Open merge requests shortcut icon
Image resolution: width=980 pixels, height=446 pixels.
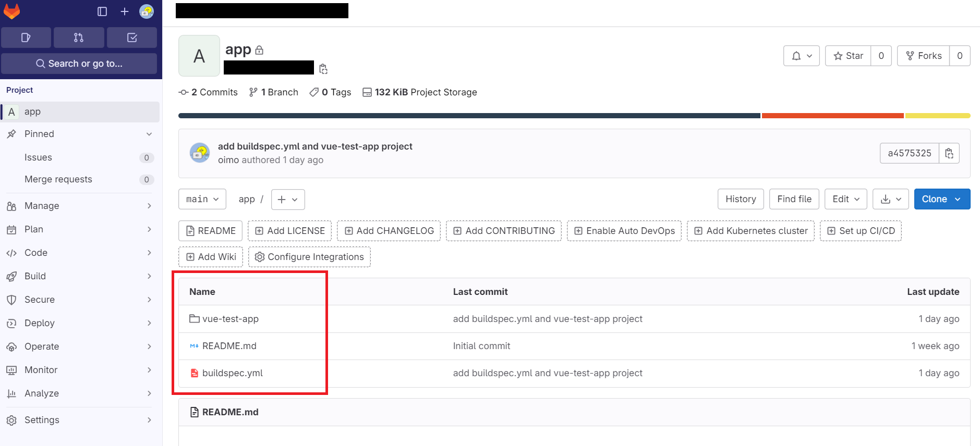point(79,38)
